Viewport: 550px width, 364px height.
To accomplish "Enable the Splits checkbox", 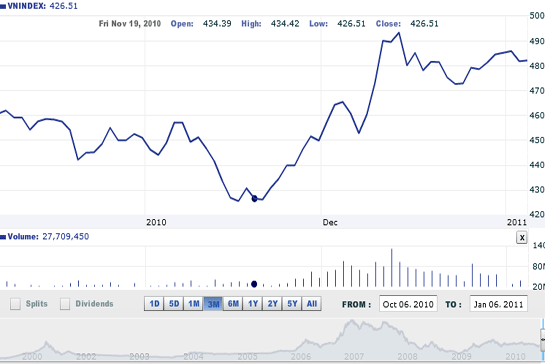I will tap(15, 304).
